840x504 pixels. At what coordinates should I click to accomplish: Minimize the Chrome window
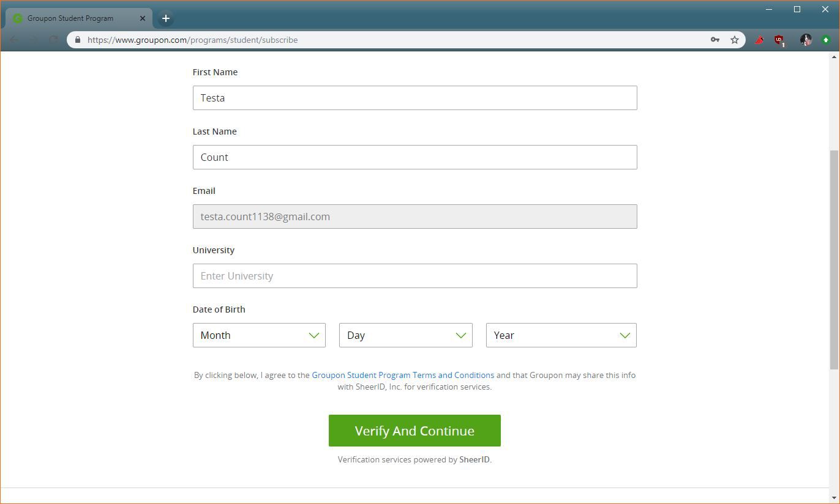pyautogui.click(x=769, y=9)
